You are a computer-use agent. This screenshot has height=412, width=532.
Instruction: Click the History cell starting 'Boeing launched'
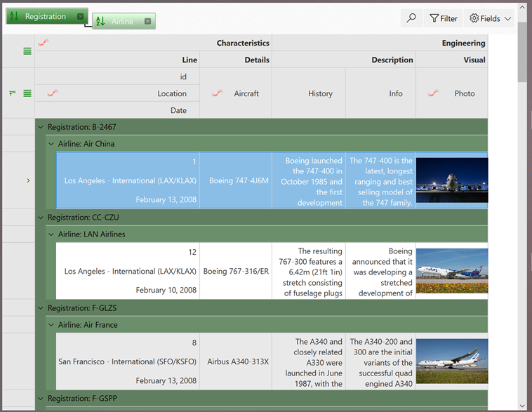point(309,180)
